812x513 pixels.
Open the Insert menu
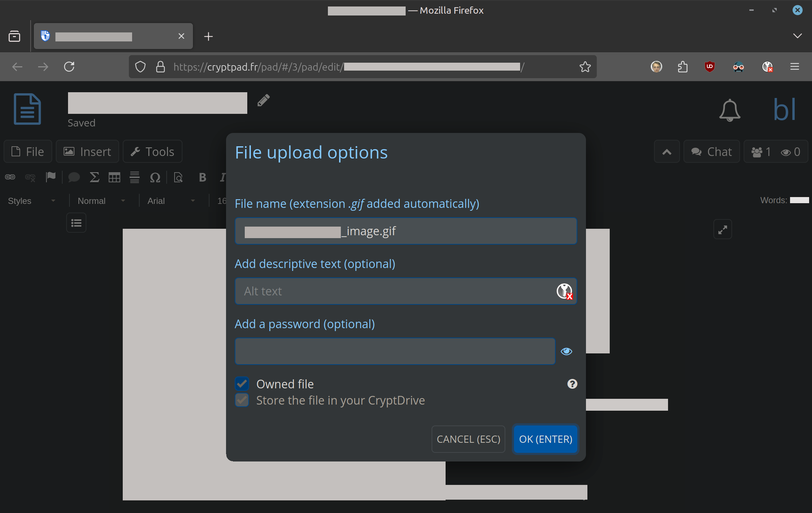(x=87, y=152)
